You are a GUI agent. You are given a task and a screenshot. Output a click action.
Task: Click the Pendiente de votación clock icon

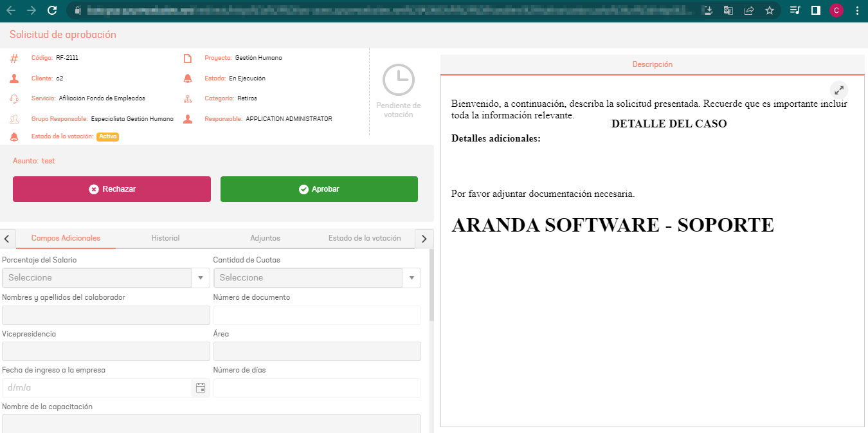tap(398, 80)
